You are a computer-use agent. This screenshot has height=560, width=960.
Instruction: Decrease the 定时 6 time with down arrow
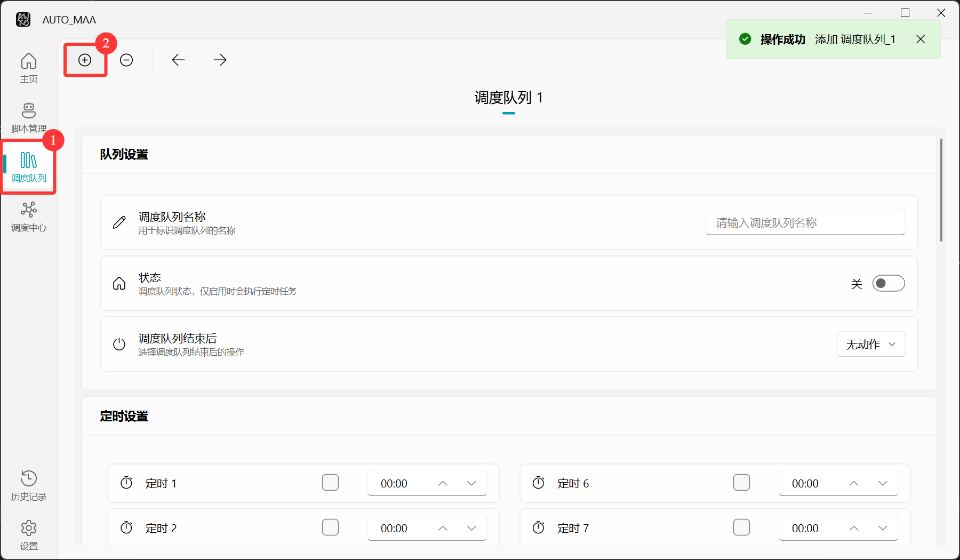tap(883, 483)
